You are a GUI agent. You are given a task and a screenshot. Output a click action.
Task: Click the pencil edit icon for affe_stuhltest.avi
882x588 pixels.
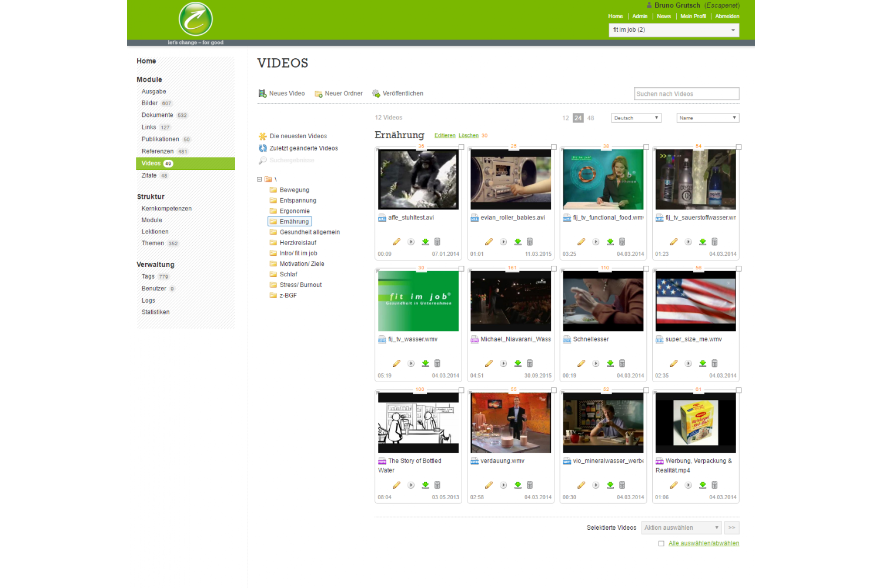point(396,242)
